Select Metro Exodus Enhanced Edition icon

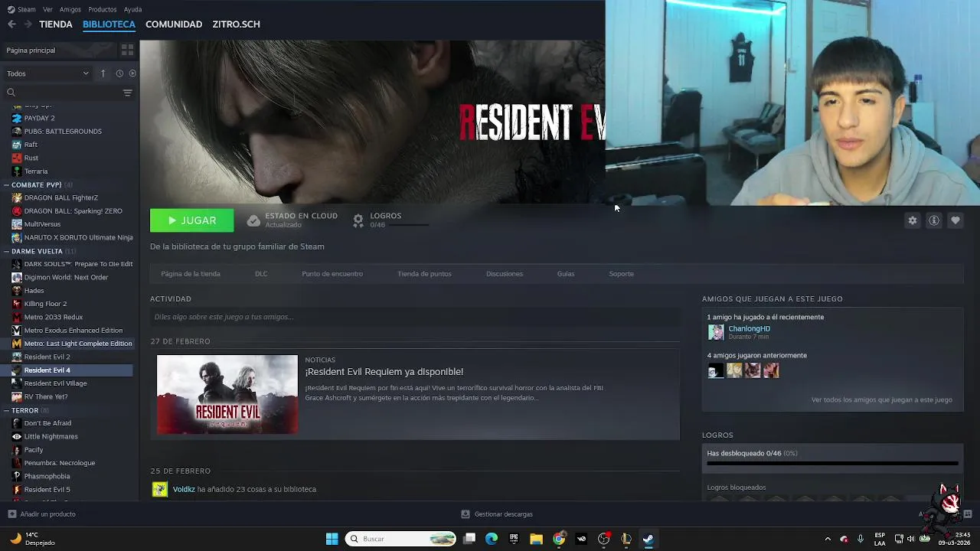click(x=17, y=331)
